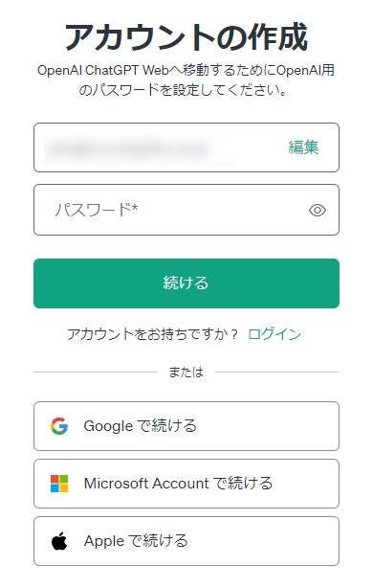Open the ログイン link
Screen dimensions: 373x588
(274, 334)
